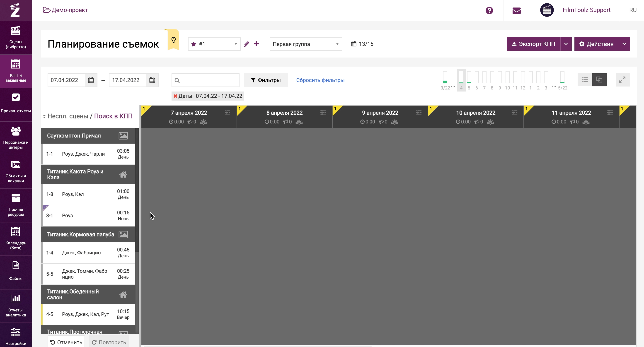Viewport: 644px width, 347px height.
Task: Open Персонажи и актеры in the sidebar
Action: click(x=16, y=138)
